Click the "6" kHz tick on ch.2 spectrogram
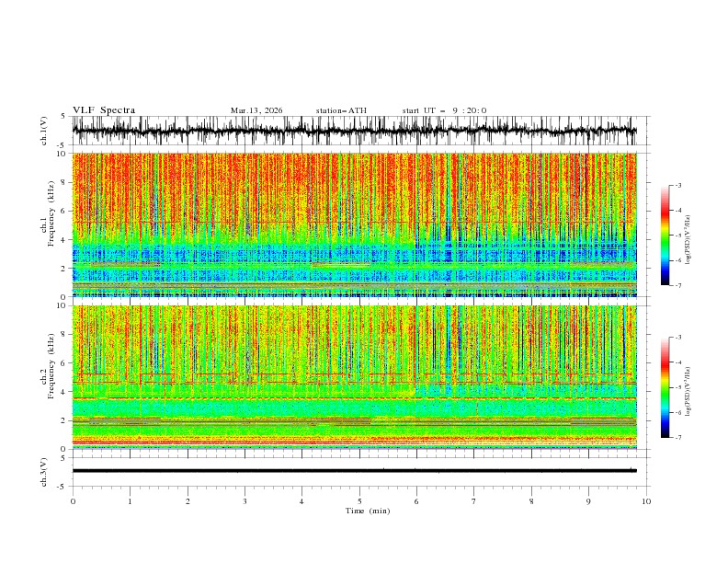The width and height of the screenshot is (728, 563). coord(63,363)
